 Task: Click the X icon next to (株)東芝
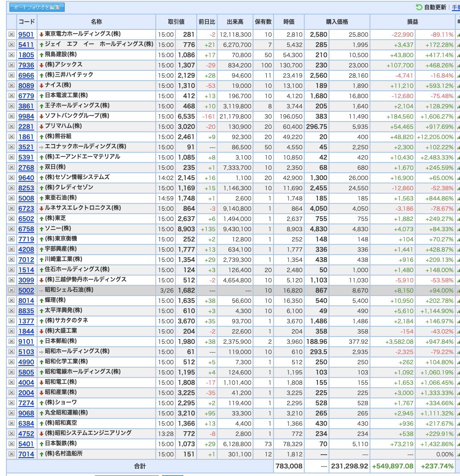(11, 218)
